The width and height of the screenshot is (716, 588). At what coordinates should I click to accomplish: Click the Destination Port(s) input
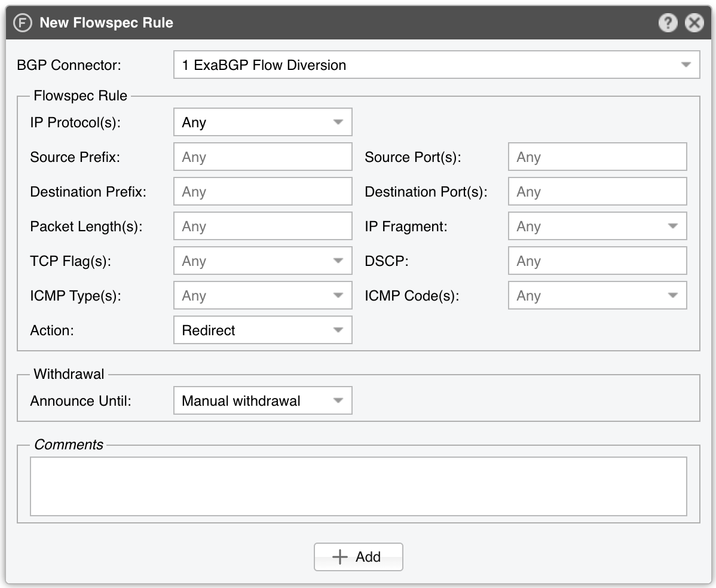(597, 191)
